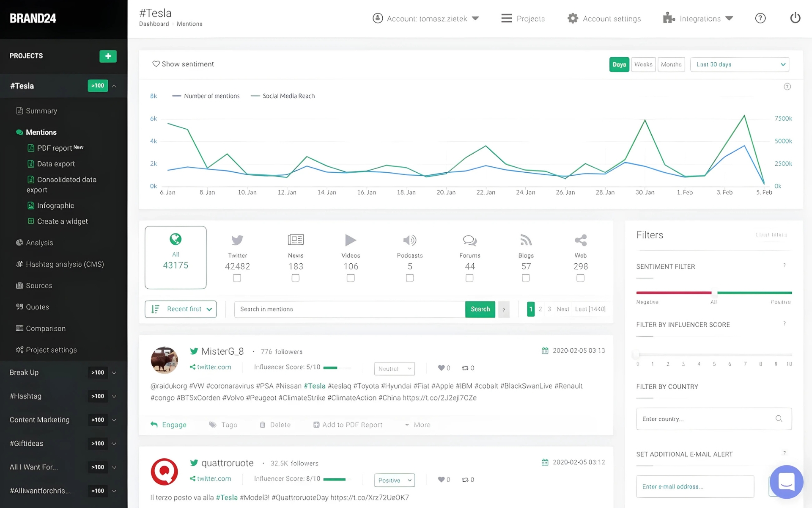Viewport: 812px width, 508px height.
Task: Change Neutral sentiment dropdown on MisterG_8 mention
Action: coord(394,369)
